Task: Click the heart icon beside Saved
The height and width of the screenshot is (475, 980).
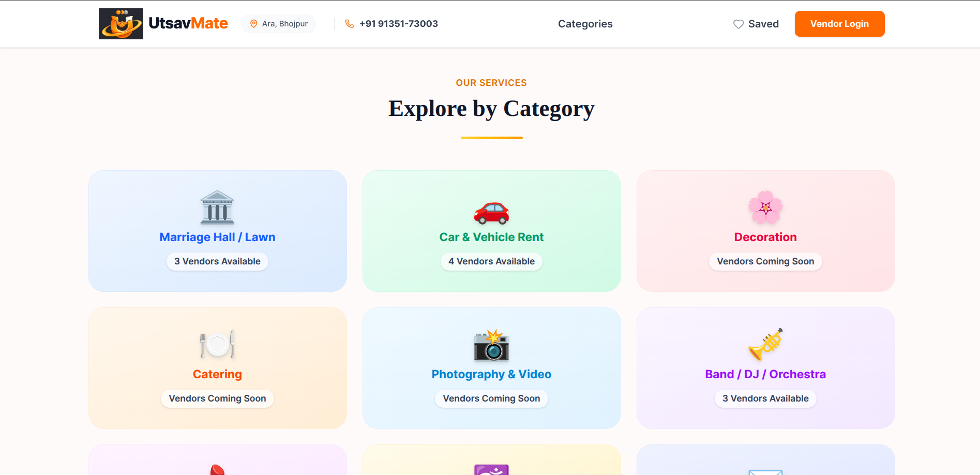Action: tap(738, 24)
